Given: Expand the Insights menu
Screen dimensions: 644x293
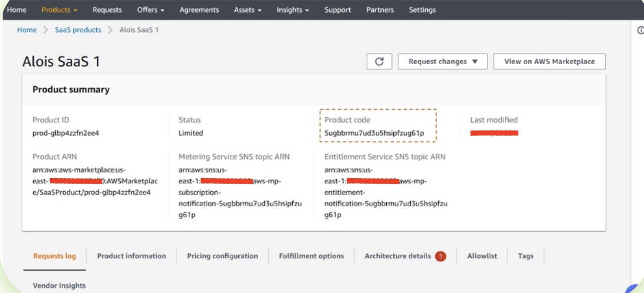Looking at the screenshot, I should 292,10.
